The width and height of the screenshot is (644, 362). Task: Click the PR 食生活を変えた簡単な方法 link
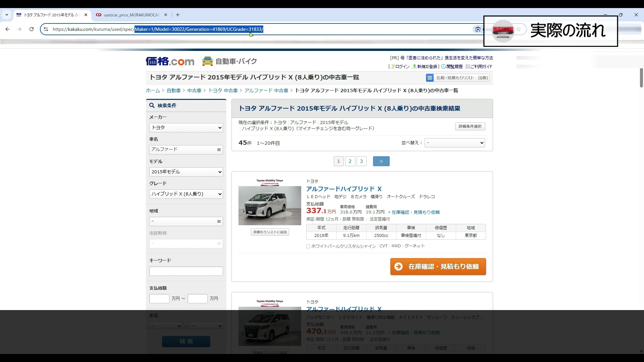coord(446,58)
